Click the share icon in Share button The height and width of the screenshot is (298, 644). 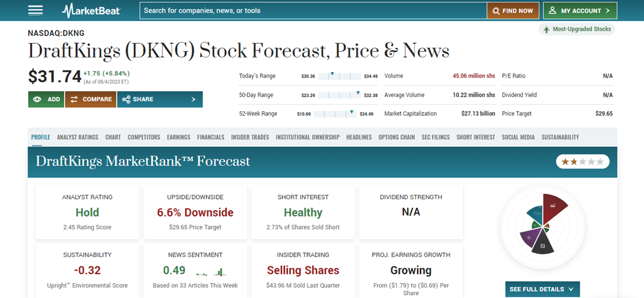(x=125, y=100)
